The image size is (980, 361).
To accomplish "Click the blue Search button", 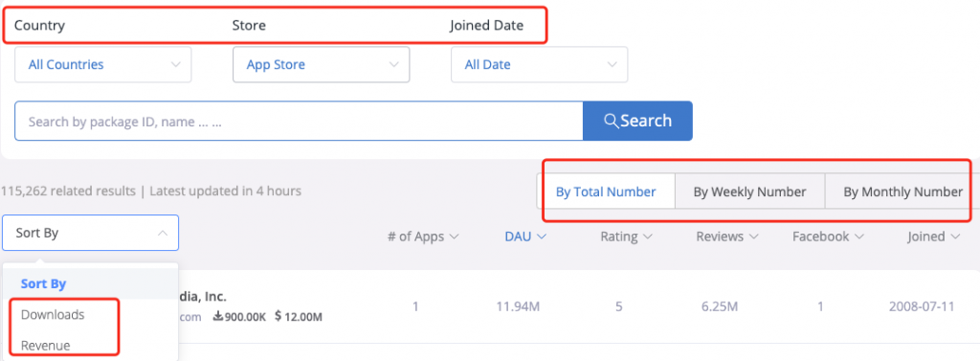I will point(637,121).
